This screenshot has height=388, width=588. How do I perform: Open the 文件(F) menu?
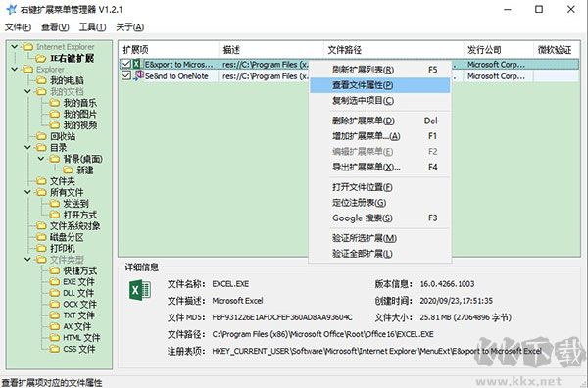coord(18,27)
